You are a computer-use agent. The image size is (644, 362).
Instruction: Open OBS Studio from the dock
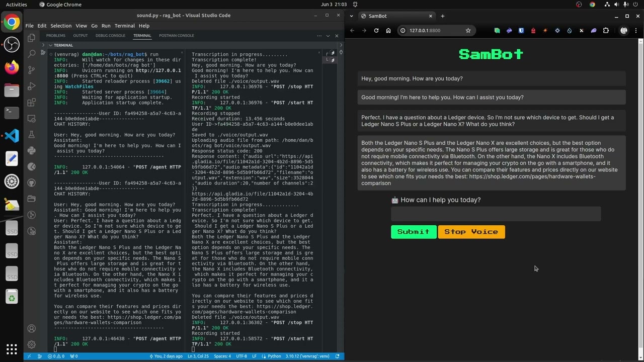(x=12, y=44)
